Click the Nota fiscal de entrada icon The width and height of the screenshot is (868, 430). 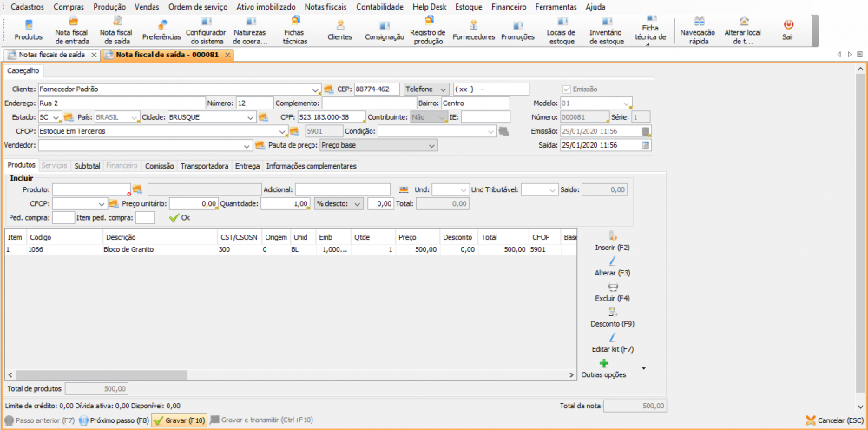72,30
